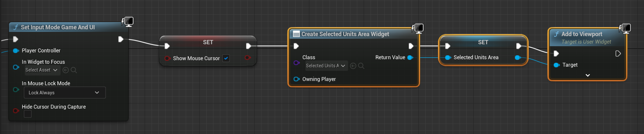
Task: Use selected asset arrow next to Class dropdown
Action: point(353,66)
